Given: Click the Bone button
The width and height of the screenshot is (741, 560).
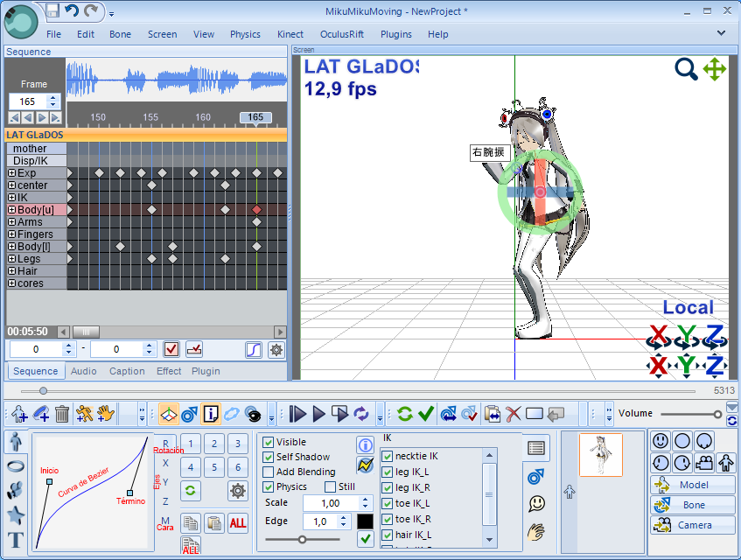Looking at the screenshot, I should pos(692,505).
